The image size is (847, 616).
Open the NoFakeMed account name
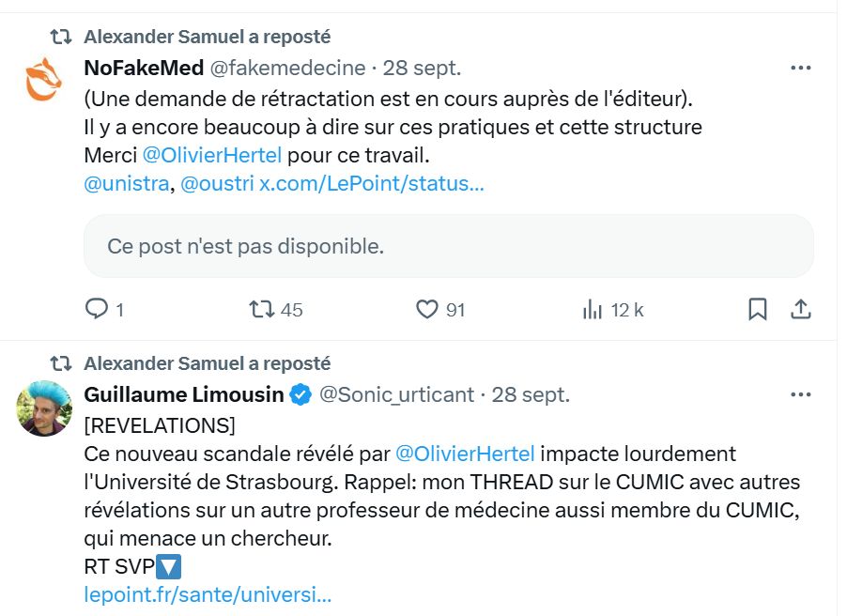click(141, 68)
